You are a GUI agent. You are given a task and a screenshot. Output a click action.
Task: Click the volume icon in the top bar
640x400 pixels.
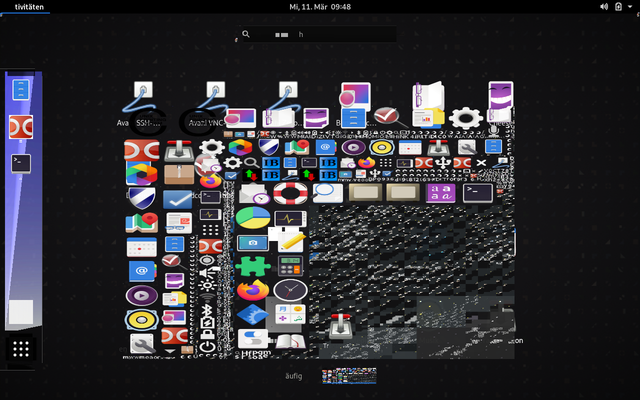[604, 7]
